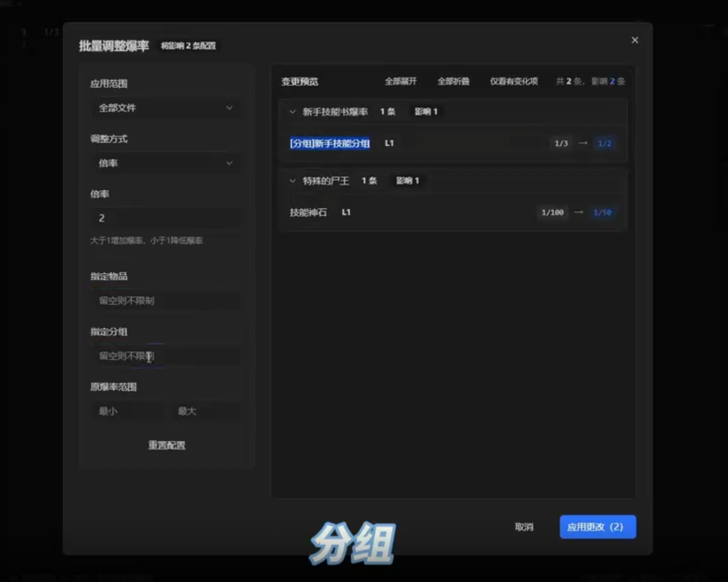Collapse the 特殊的尸王 group chevron
Screen dimensions: 728x582
[x=293, y=180]
